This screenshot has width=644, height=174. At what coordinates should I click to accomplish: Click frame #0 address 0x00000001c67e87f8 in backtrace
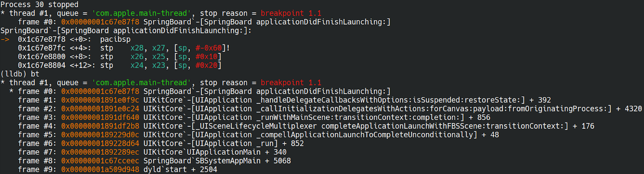(x=100, y=91)
